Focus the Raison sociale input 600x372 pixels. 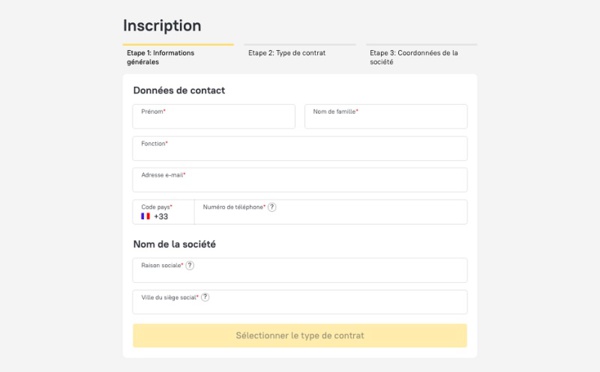click(300, 270)
